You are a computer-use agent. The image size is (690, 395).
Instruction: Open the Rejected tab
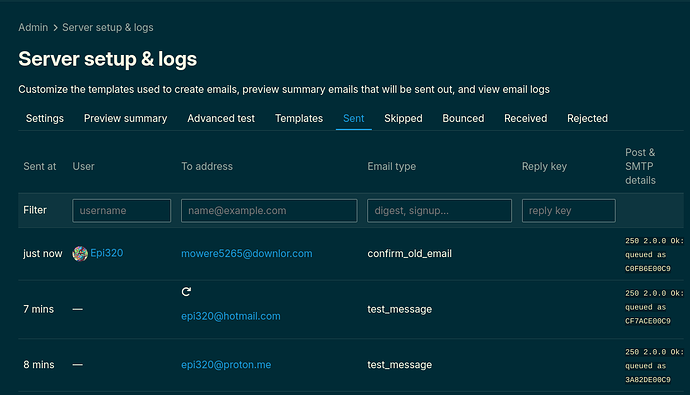[x=587, y=118]
